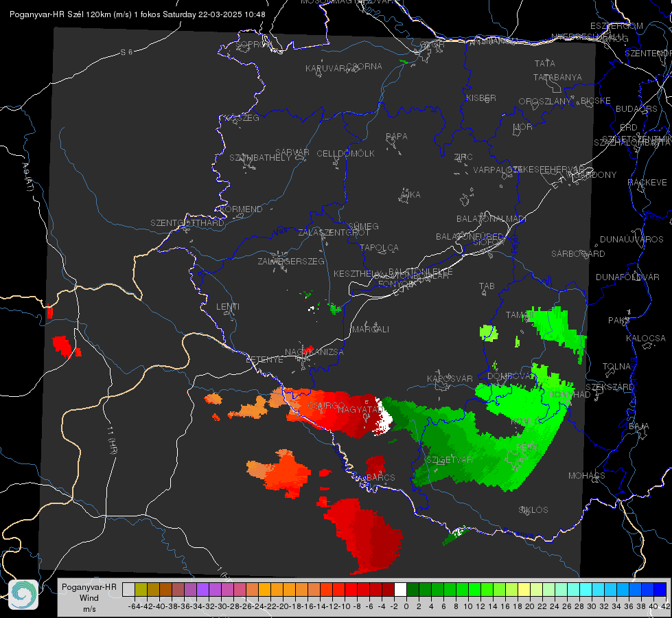Image resolution: width=672 pixels, height=618 pixels.
Task: Click the 'S 6' road label
Action: click(126, 52)
